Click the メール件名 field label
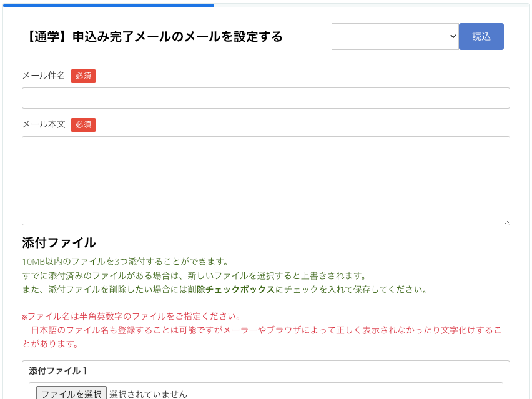Viewport: 532px width, 399px height. [x=44, y=76]
